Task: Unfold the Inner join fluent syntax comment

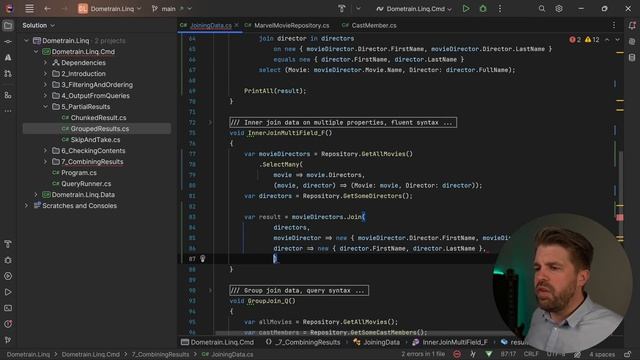Action: [211, 122]
